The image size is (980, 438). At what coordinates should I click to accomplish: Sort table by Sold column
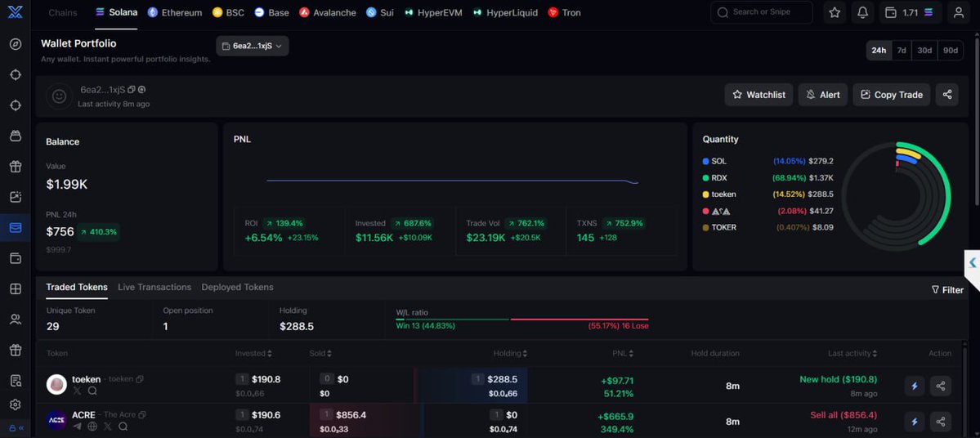coord(320,354)
